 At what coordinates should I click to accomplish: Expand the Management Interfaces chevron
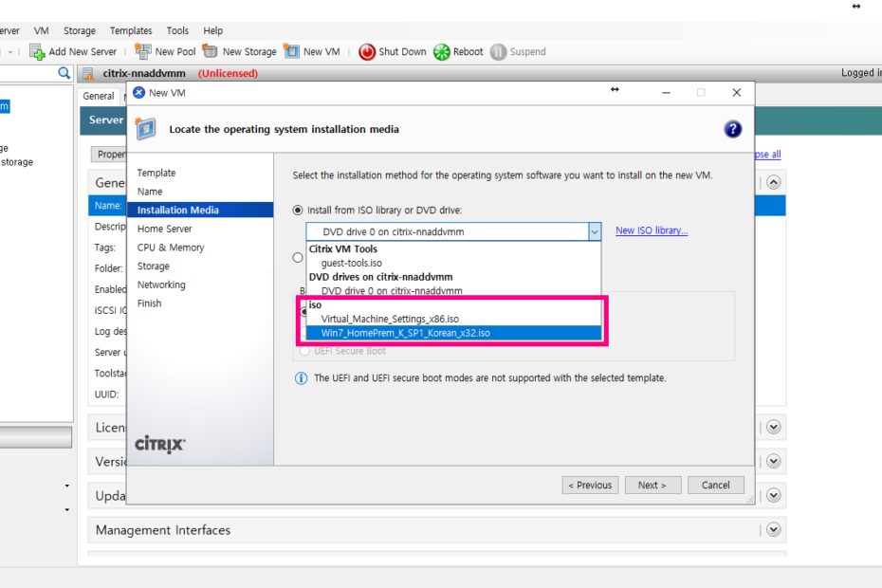[774, 529]
